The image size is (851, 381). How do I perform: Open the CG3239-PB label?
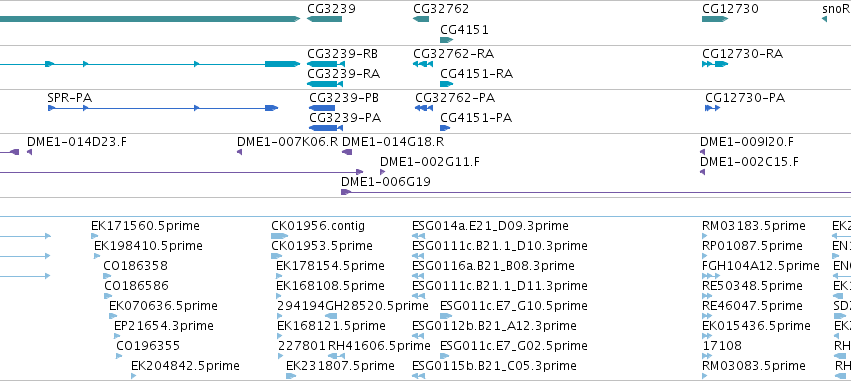click(x=344, y=98)
